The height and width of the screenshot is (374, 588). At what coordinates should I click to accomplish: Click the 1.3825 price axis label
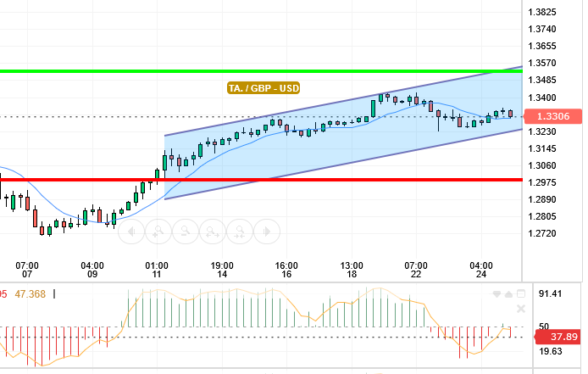(542, 12)
